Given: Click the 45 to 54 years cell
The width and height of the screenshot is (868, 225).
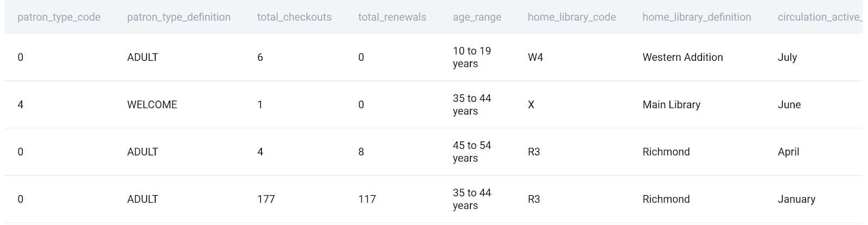Looking at the screenshot, I should tap(471, 152).
